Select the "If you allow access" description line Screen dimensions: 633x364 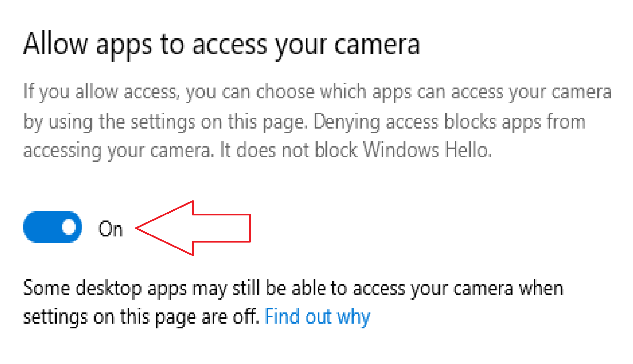[317, 92]
